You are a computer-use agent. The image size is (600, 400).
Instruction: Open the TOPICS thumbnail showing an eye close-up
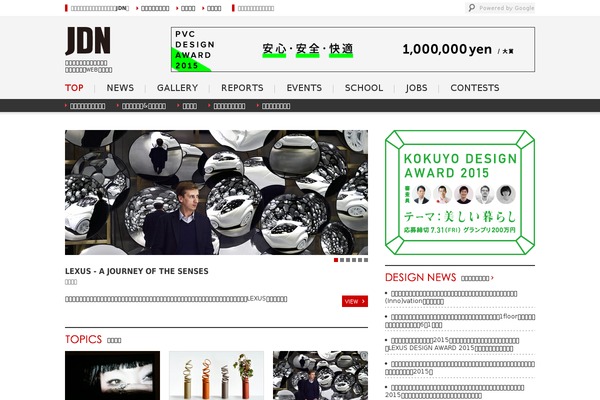[112, 376]
